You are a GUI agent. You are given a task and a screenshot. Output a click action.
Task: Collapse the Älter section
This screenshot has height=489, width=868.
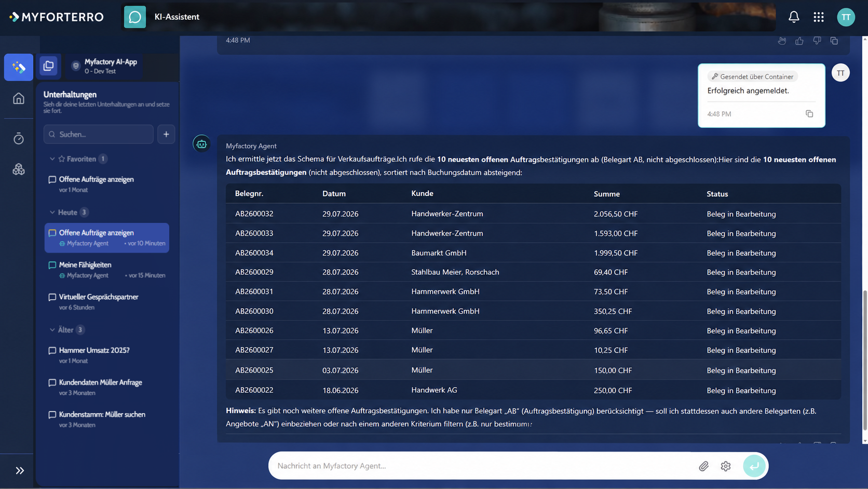tap(52, 330)
